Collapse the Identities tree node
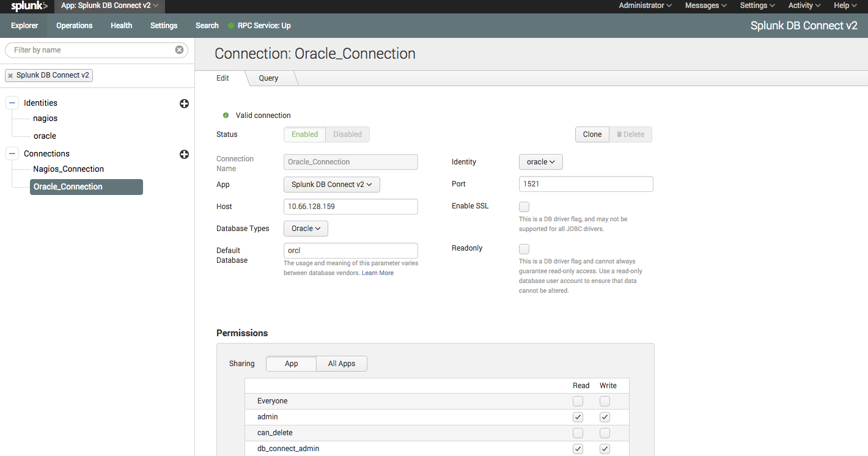Viewport: 868px width, 456px height. 12,103
